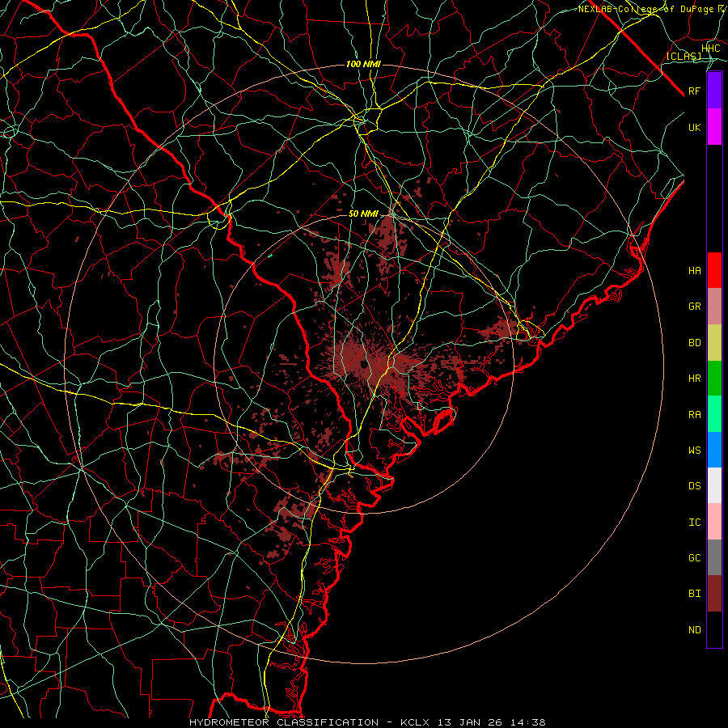Click the HR legend label

tap(695, 379)
